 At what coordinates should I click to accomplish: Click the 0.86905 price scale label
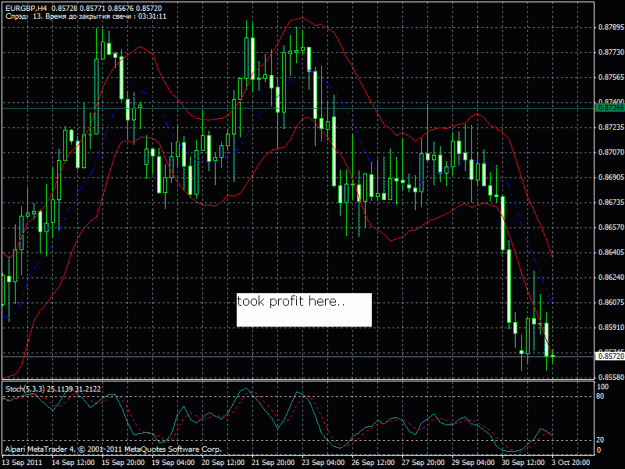pos(611,177)
